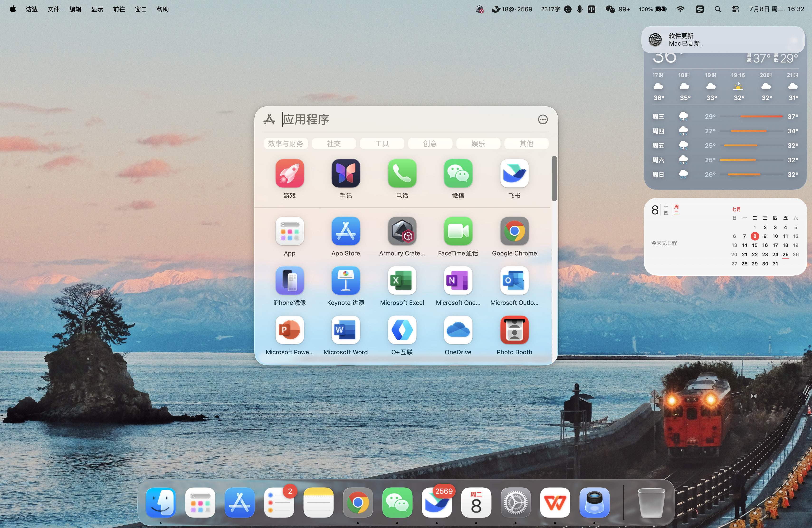Open Microsoft PowerPoint
Viewport: 812px width, 528px height.
(x=289, y=330)
